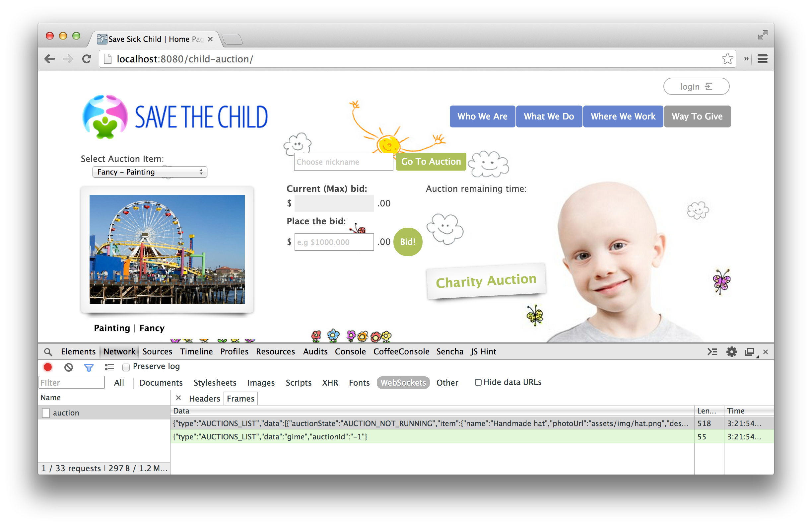Bookmark page with the star icon

pos(727,59)
